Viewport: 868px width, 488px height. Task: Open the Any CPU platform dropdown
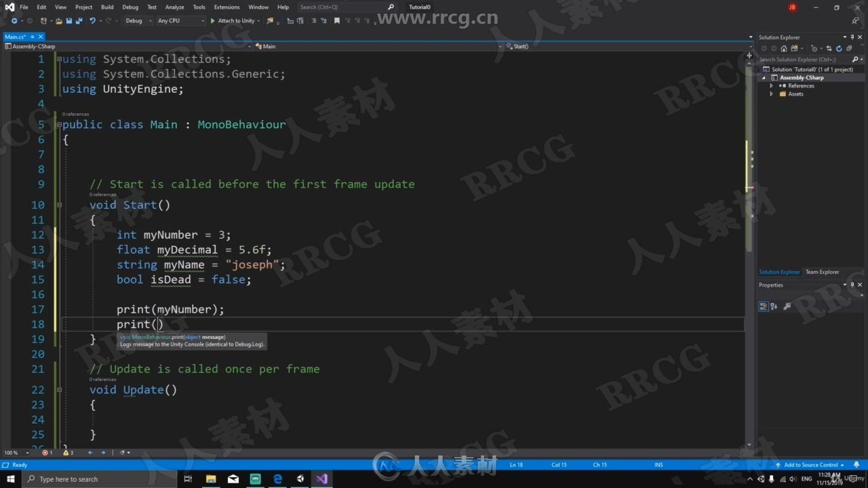point(180,21)
